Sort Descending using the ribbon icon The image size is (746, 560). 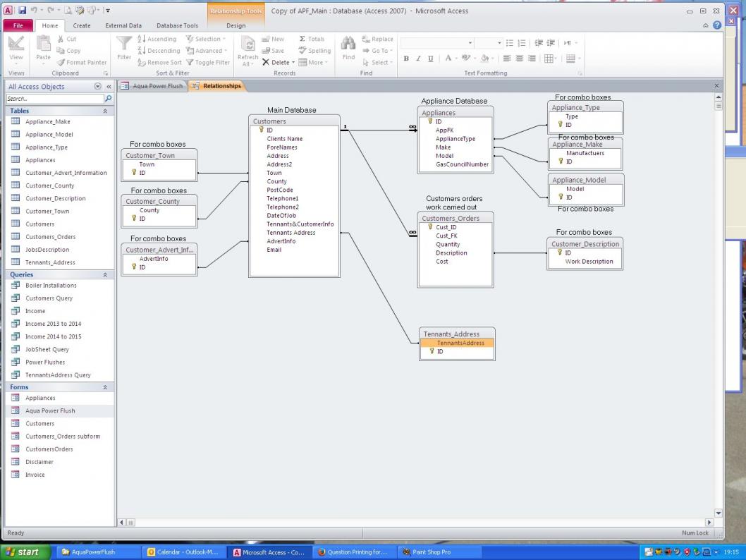tap(141, 51)
